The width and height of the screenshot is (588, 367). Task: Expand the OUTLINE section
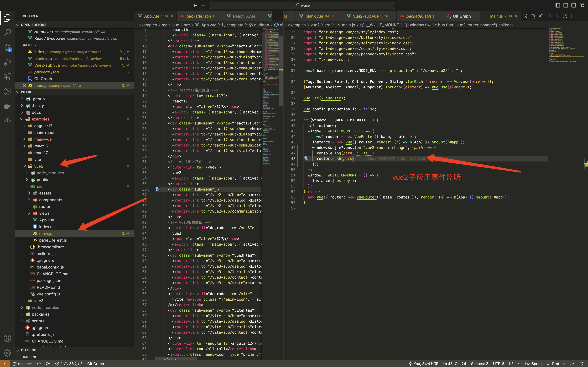coord(28,350)
